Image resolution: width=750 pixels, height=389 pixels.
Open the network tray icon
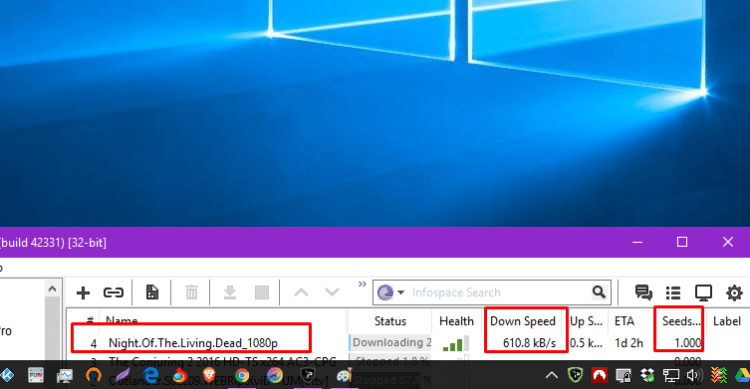[671, 376]
